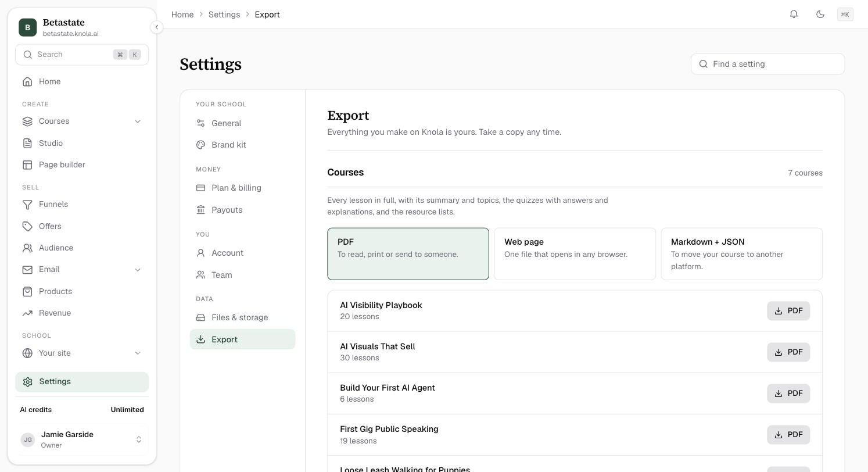Click the AI credits Unlimited label
Viewport: 868px width, 472px height.
(x=127, y=410)
